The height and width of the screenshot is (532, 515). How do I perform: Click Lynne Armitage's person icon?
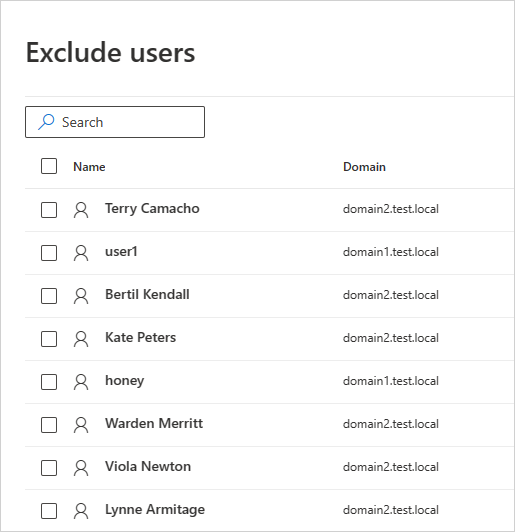click(81, 511)
